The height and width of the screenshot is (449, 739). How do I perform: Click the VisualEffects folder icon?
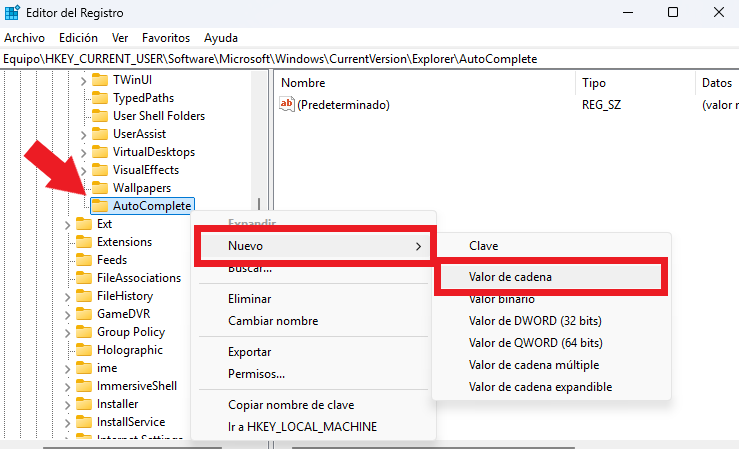[99, 170]
